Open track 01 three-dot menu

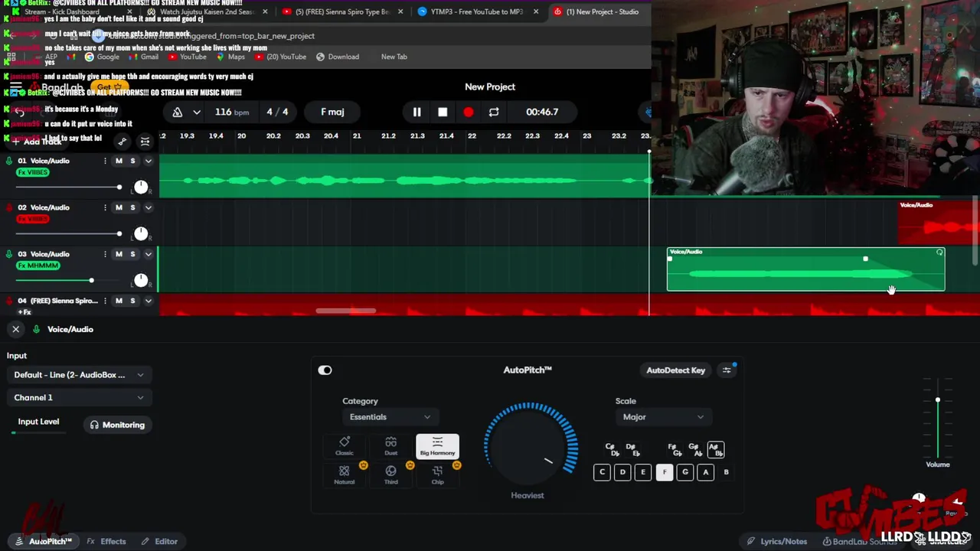[105, 161]
